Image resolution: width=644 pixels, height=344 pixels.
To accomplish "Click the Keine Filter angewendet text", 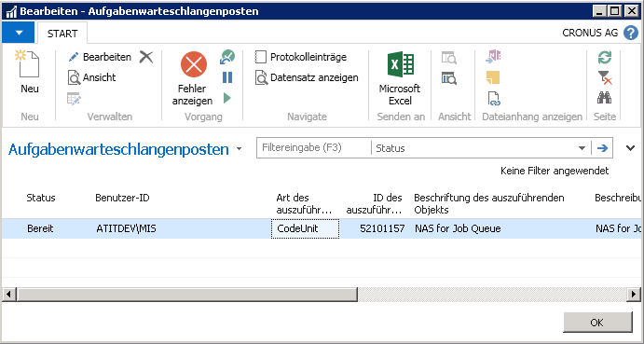I will 555,171.
